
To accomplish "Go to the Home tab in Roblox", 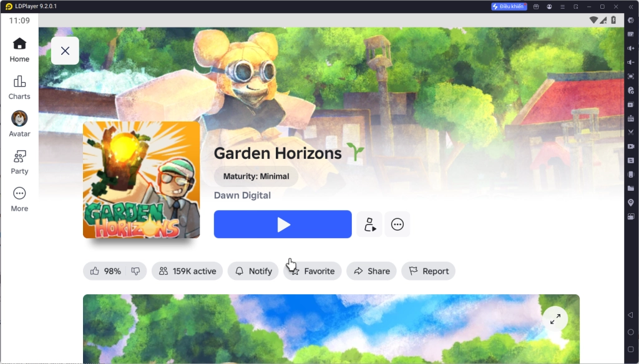I will (x=19, y=50).
